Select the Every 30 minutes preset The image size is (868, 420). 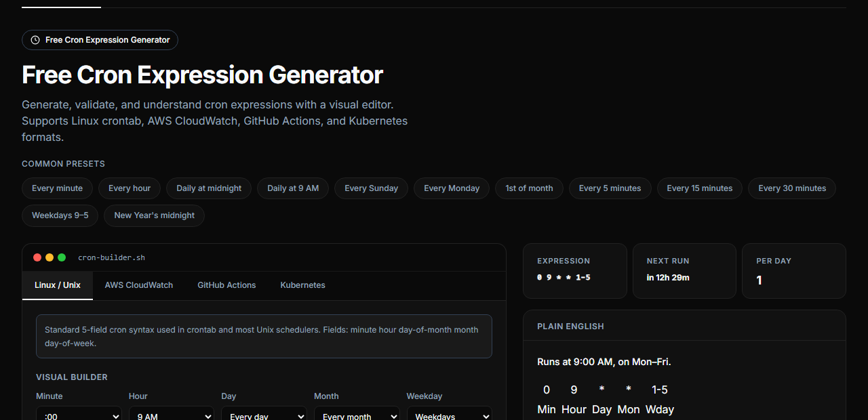pos(792,188)
